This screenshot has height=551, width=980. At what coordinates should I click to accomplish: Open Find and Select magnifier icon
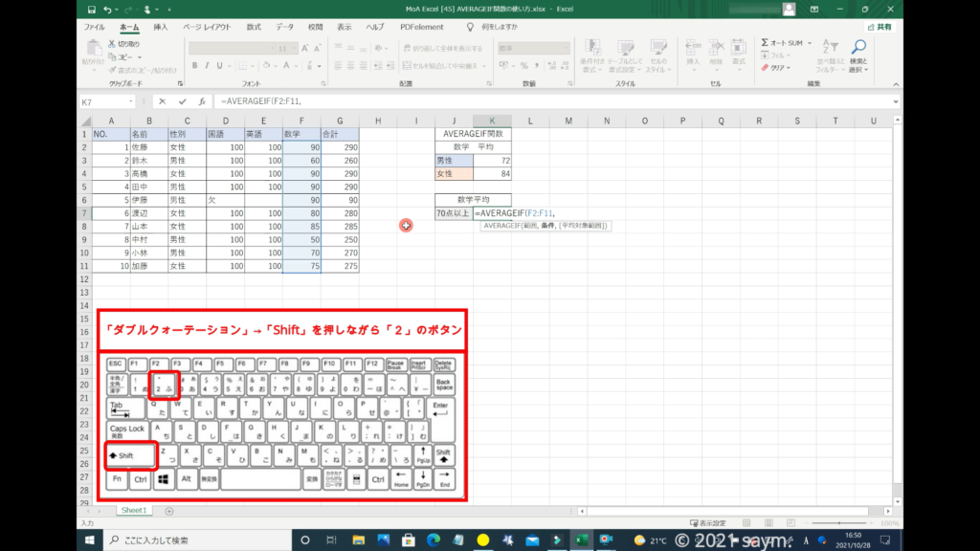pos(858,48)
